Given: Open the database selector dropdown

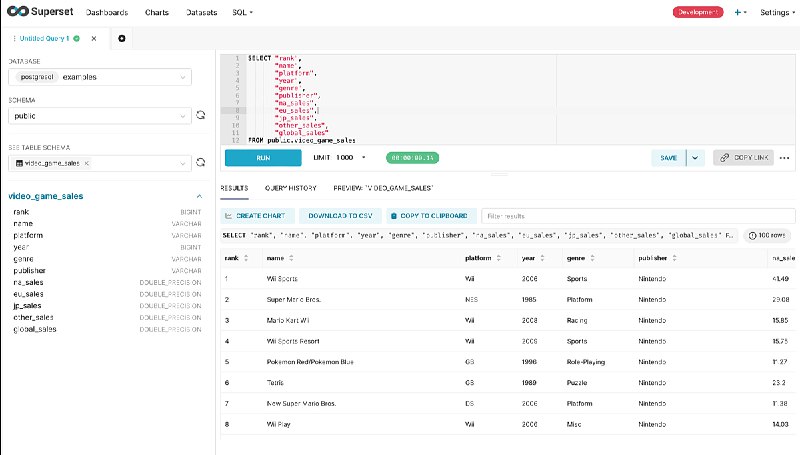Looking at the screenshot, I should (x=100, y=77).
